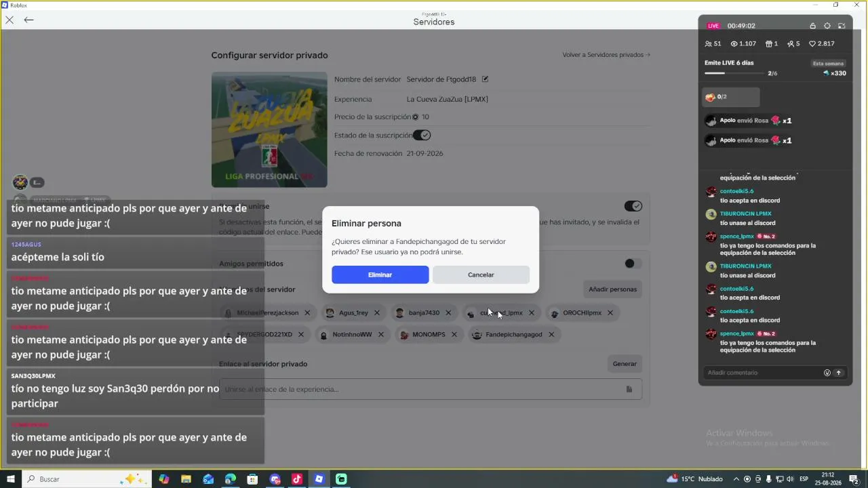Open the notification center icon

click(x=854, y=479)
